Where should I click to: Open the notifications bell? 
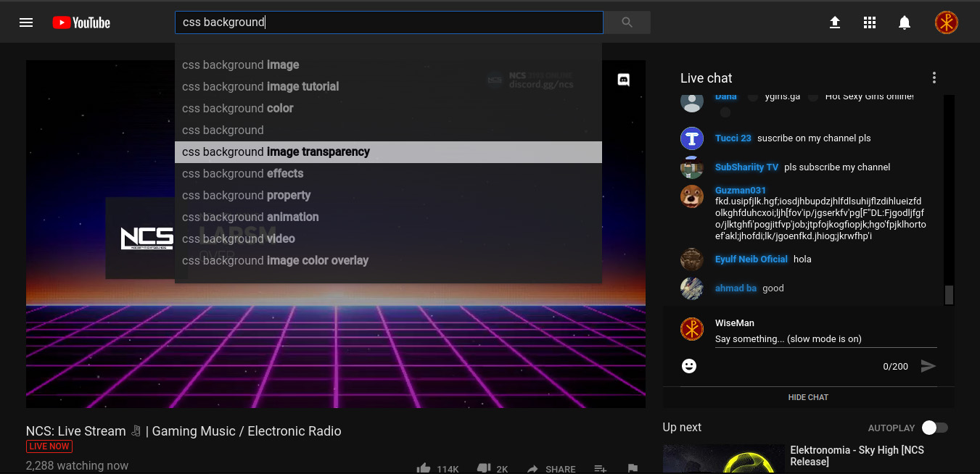(905, 22)
